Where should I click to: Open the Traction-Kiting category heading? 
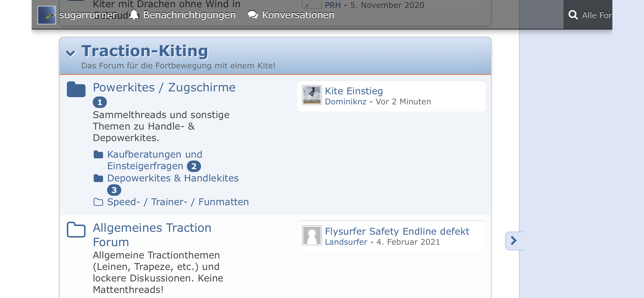click(144, 51)
